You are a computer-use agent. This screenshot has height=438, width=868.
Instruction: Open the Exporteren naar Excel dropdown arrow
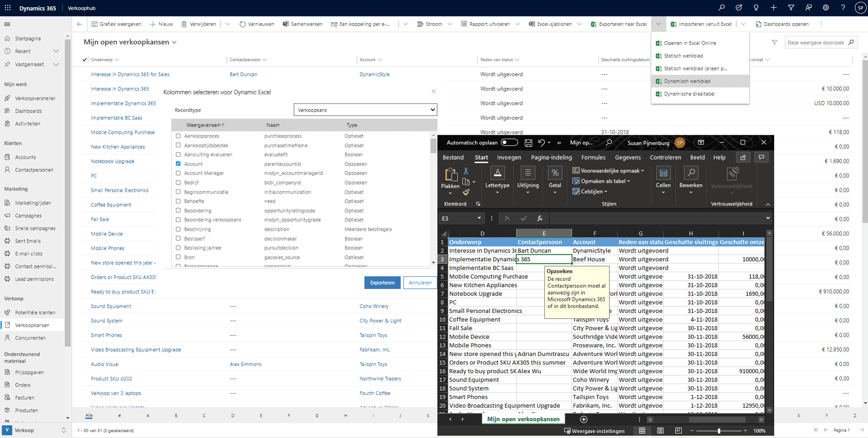(658, 24)
